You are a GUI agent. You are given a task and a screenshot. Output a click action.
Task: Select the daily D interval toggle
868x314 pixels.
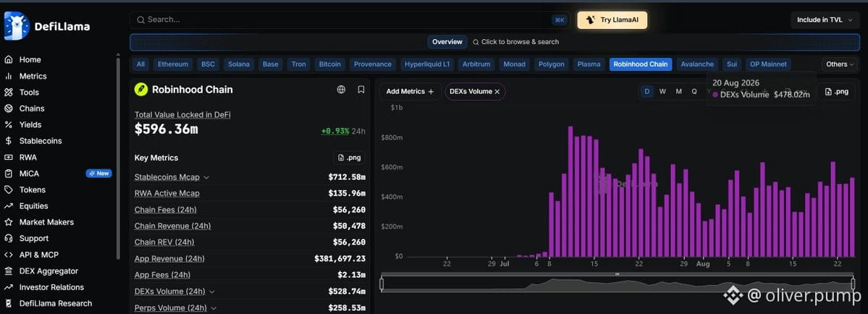pyautogui.click(x=647, y=92)
